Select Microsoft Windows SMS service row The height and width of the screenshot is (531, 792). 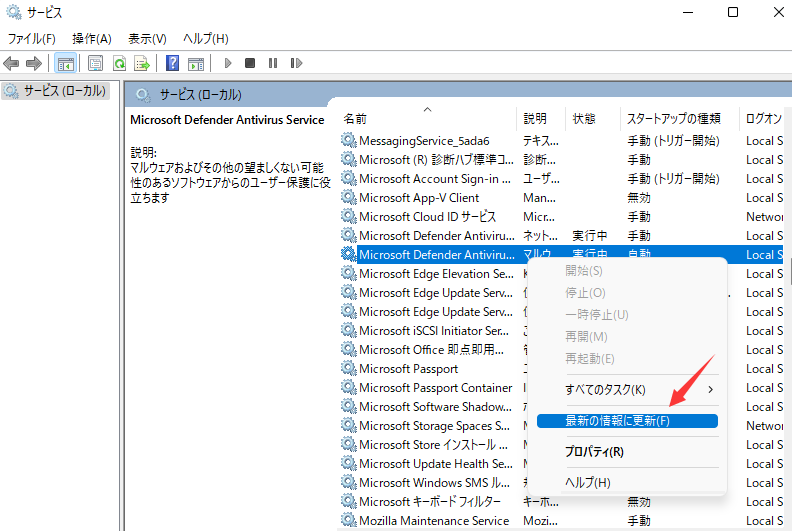click(433, 483)
